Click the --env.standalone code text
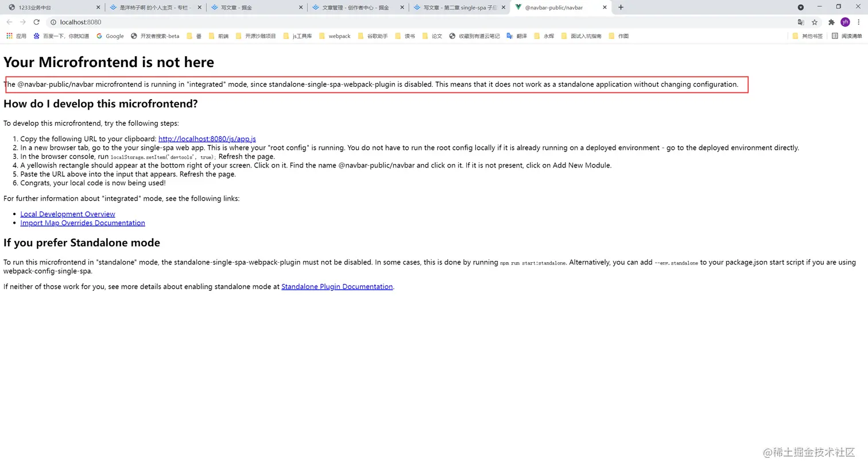Image resolution: width=868 pixels, height=471 pixels. click(x=676, y=263)
